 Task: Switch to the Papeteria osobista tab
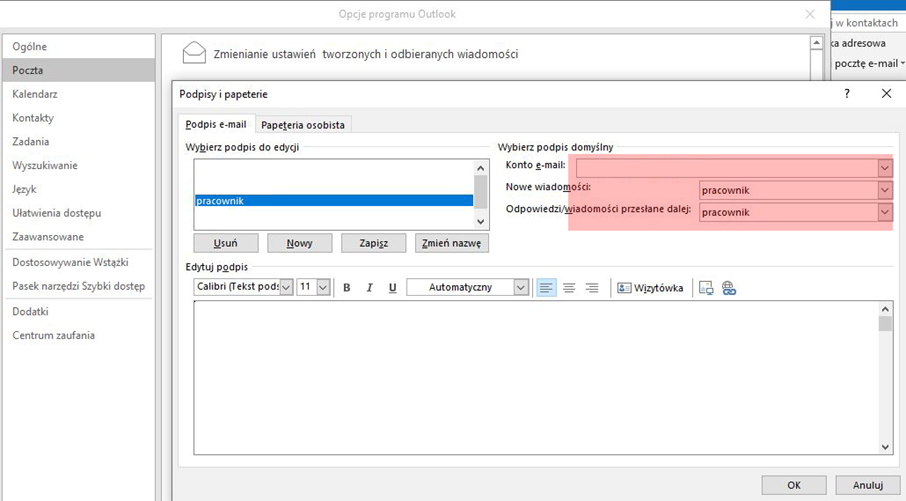click(x=303, y=125)
